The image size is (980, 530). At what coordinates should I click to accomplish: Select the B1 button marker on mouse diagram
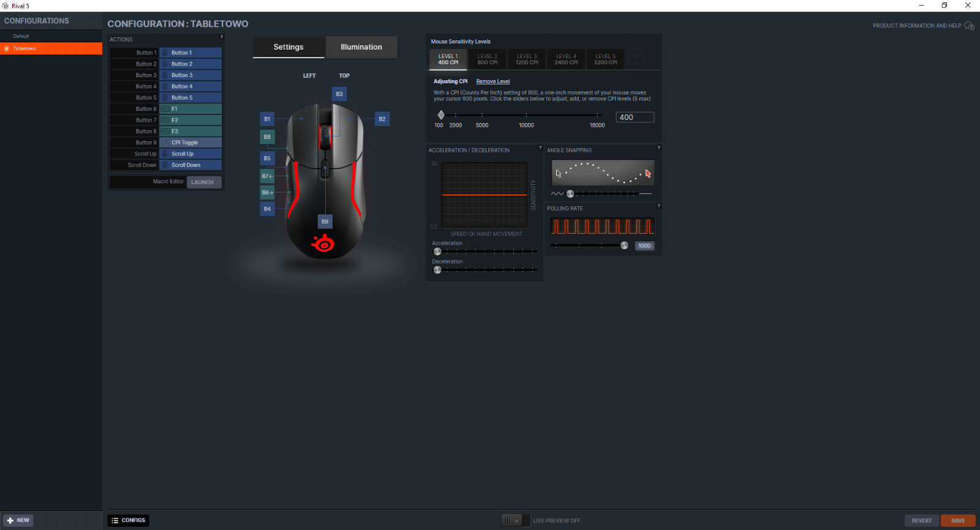[267, 119]
